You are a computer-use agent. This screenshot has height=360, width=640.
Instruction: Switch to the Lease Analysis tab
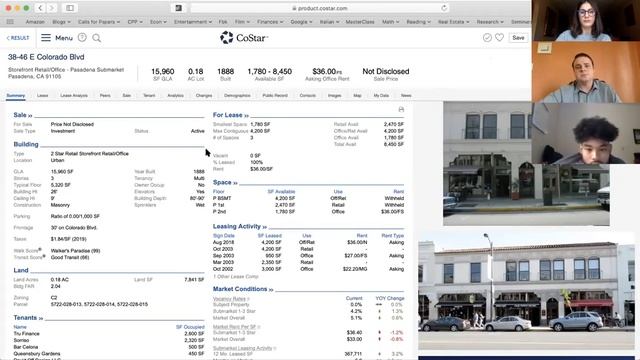click(x=74, y=95)
